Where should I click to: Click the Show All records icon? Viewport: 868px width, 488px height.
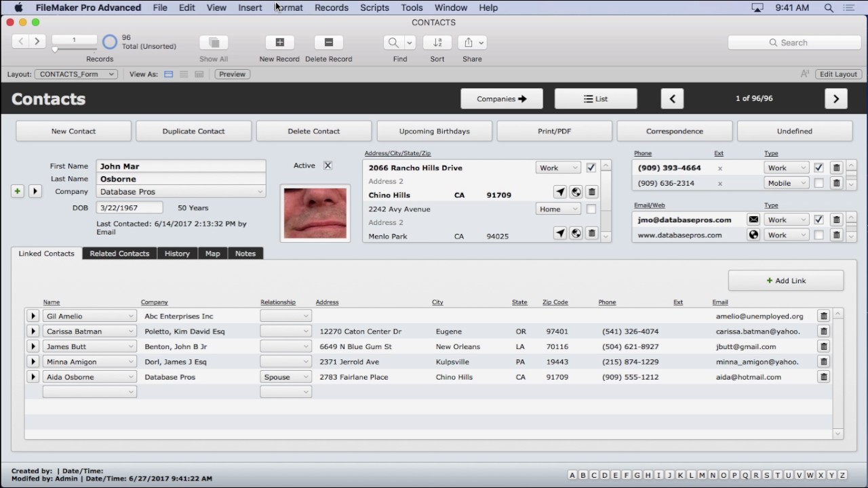click(x=214, y=42)
